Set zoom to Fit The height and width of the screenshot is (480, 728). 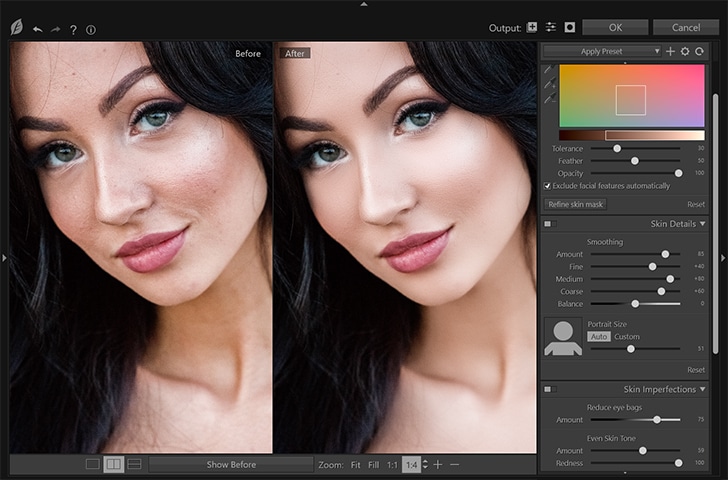(355, 465)
